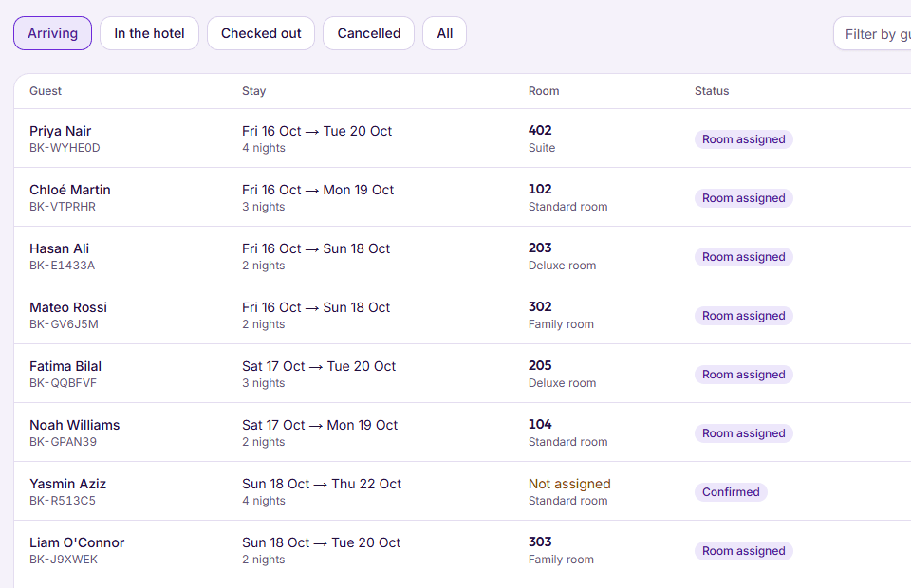Click stay dates Fri 16 Oct → Tue 20 Oct
The image size is (911, 588).
click(317, 131)
